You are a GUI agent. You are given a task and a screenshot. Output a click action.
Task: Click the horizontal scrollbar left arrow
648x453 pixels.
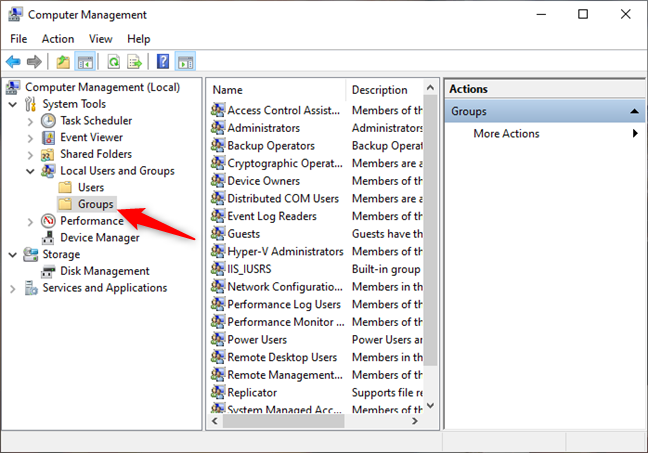pos(214,421)
